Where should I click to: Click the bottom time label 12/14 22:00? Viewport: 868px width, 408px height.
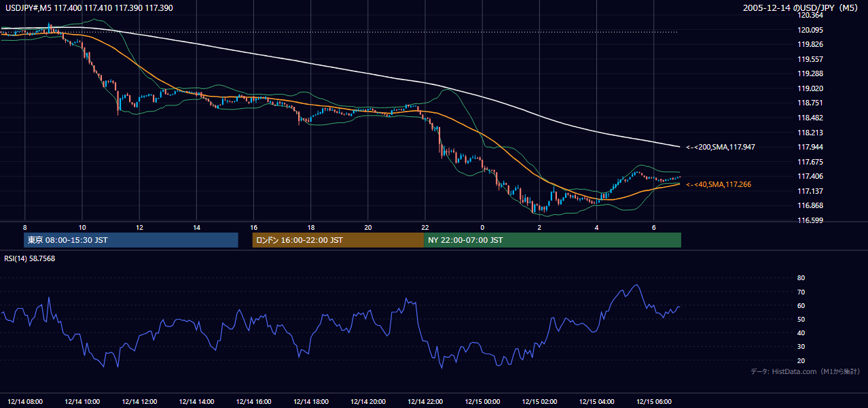tap(425, 402)
